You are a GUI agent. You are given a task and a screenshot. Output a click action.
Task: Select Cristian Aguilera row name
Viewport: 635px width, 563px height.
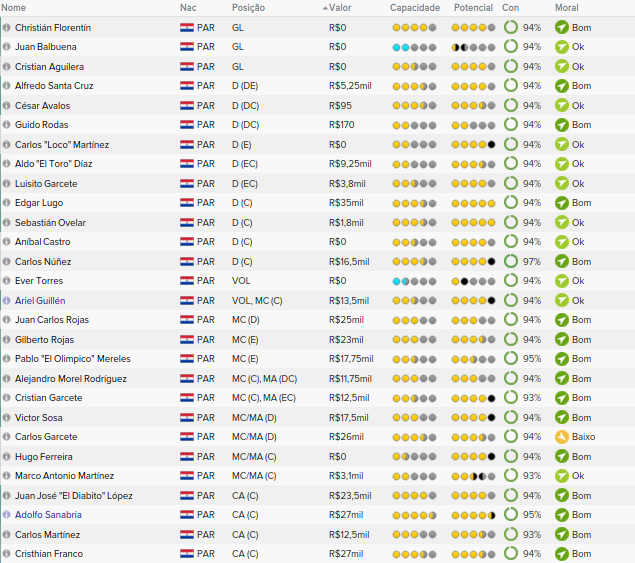point(49,67)
